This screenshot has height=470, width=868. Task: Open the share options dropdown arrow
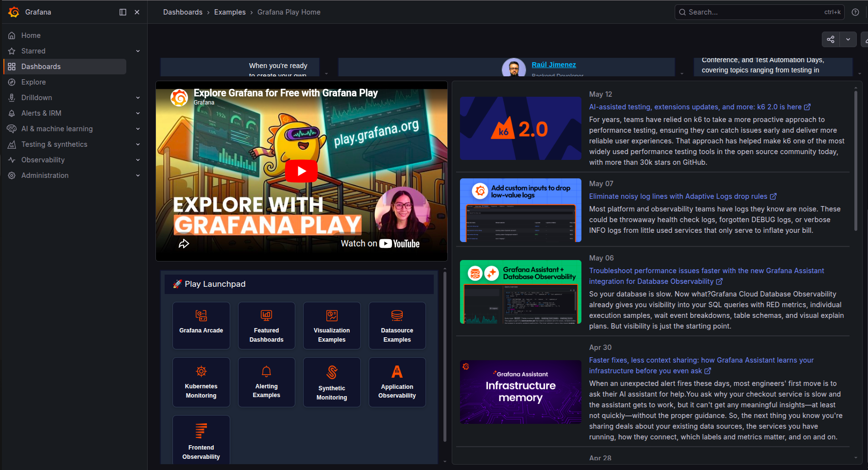pyautogui.click(x=848, y=39)
